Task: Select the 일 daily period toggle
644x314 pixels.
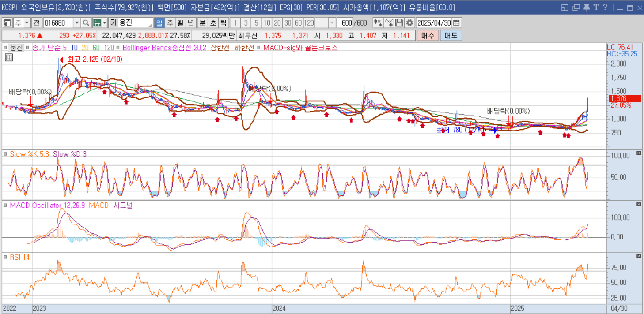Action: [x=159, y=23]
